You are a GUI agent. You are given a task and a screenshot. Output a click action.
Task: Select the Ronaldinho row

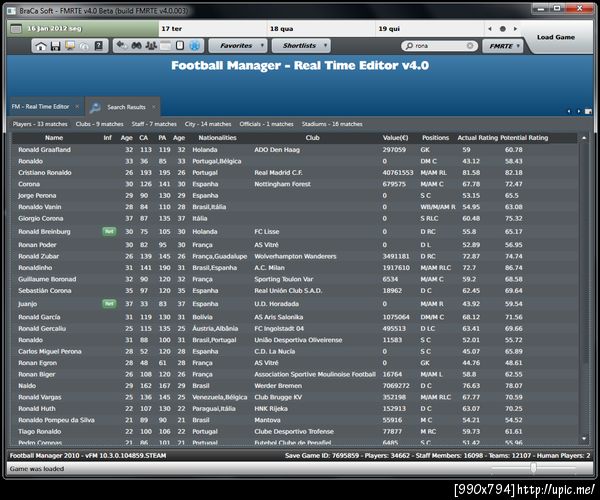pyautogui.click(x=295, y=268)
